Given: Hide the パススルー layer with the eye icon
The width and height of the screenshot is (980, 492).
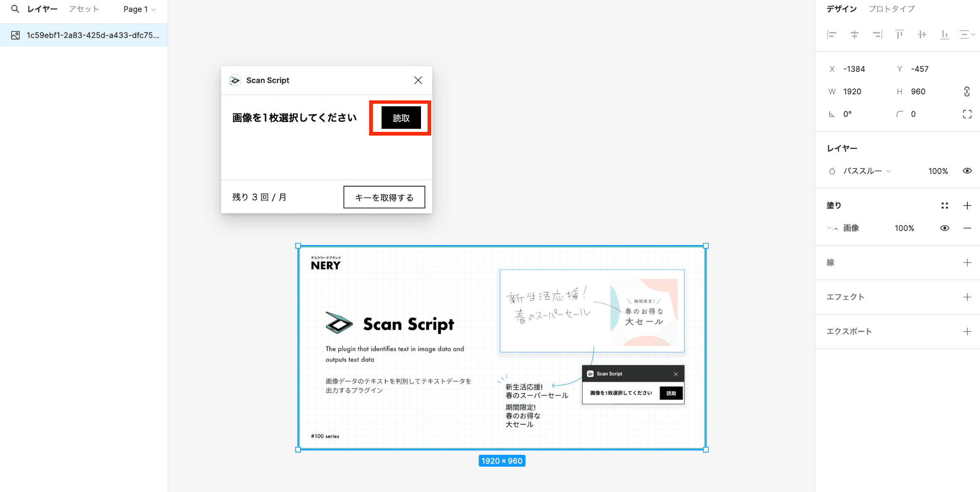Looking at the screenshot, I should 967,171.
